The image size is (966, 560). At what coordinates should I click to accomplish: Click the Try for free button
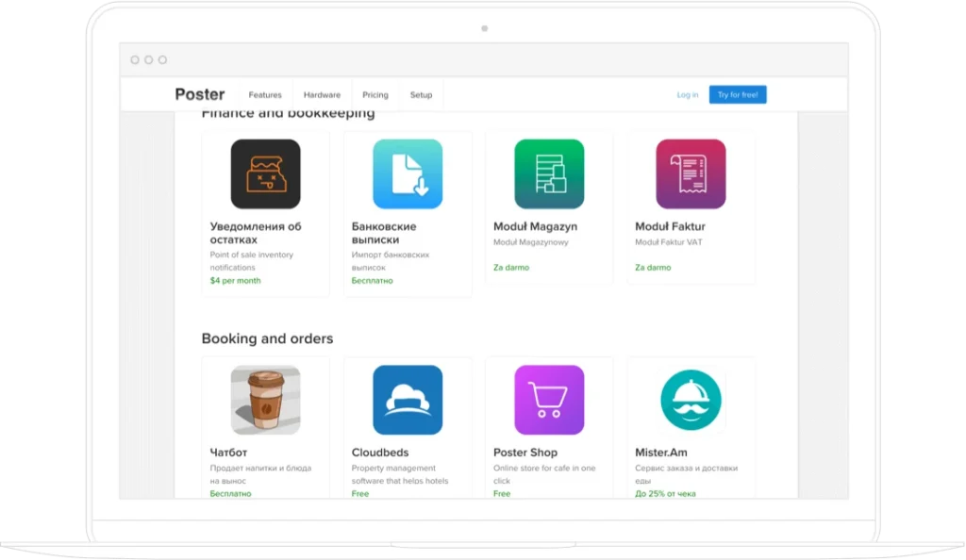coord(738,94)
